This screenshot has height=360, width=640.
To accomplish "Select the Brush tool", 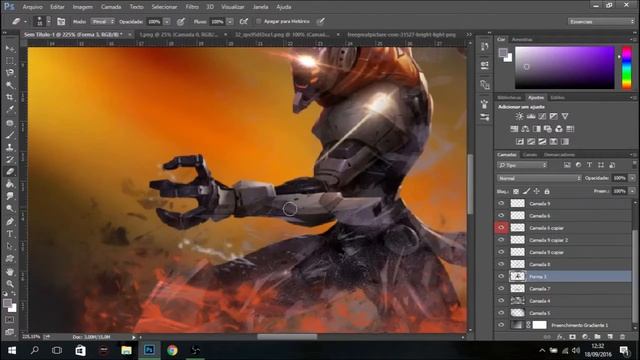I will point(10,135).
